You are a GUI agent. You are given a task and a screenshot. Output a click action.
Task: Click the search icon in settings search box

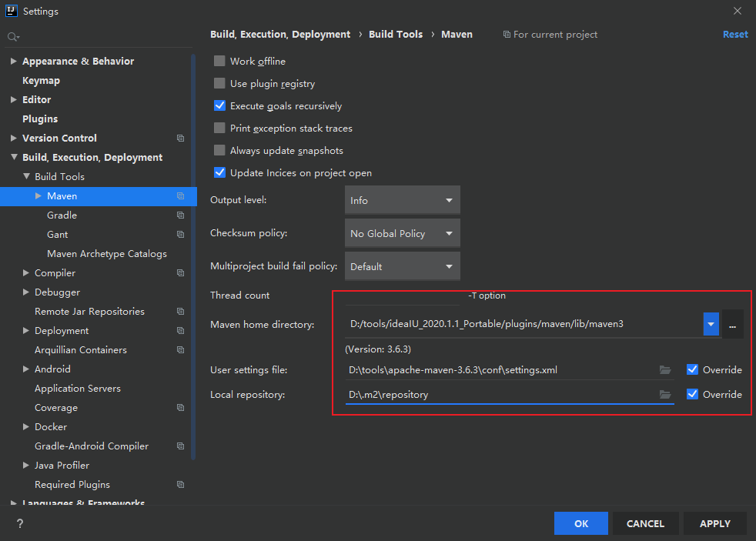point(13,37)
